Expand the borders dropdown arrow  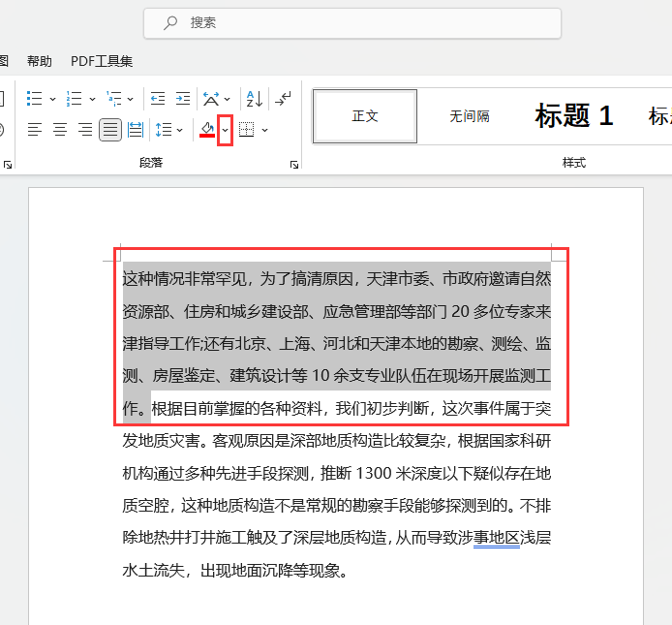pyautogui.click(x=265, y=130)
